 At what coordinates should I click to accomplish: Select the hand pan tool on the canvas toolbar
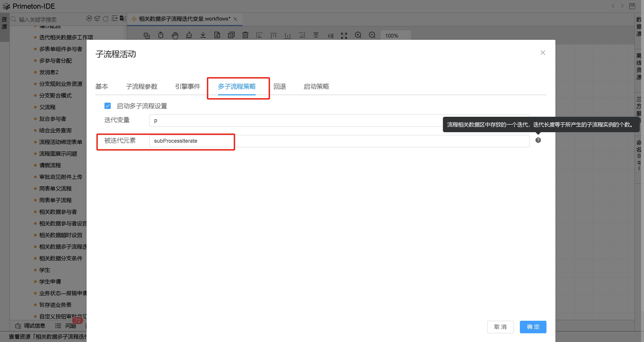coord(175,35)
